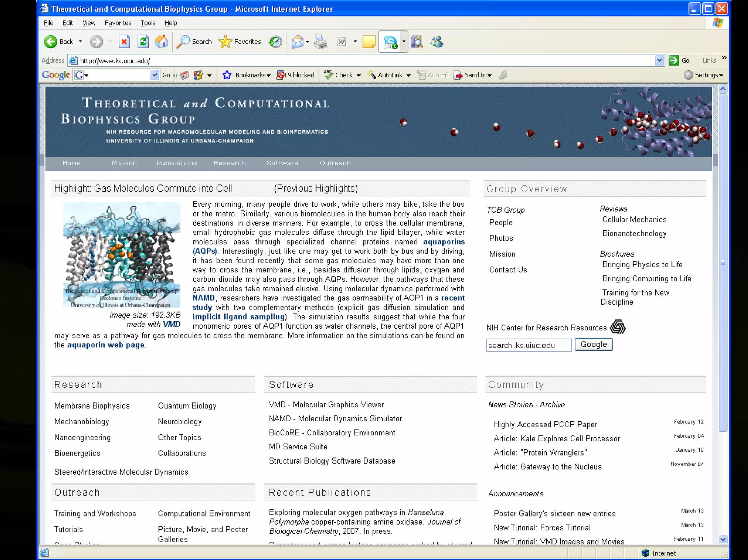Click the Stop loading icon
The height and width of the screenshot is (560, 748).
click(x=124, y=42)
